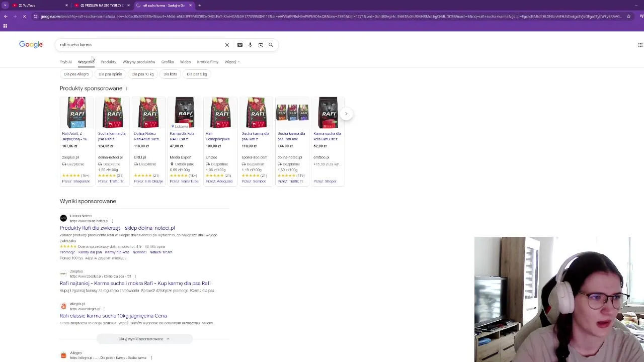
Task: Open the Krótkie filmy tab
Action: [208, 62]
